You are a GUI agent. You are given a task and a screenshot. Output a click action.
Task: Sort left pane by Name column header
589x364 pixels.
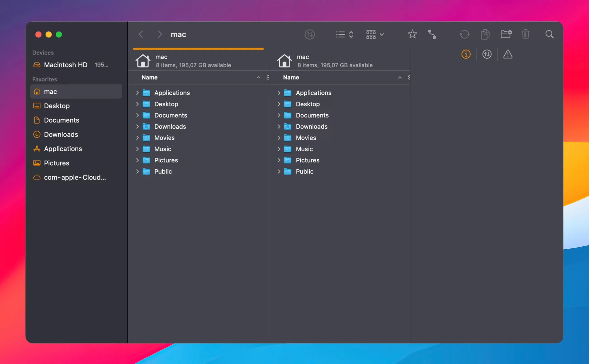pyautogui.click(x=150, y=78)
